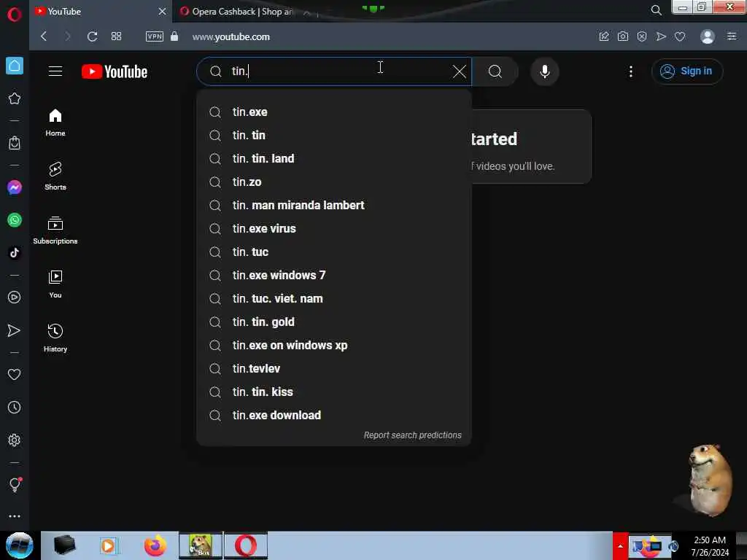
Task: Show hidden system tray icons
Action: coord(620,545)
